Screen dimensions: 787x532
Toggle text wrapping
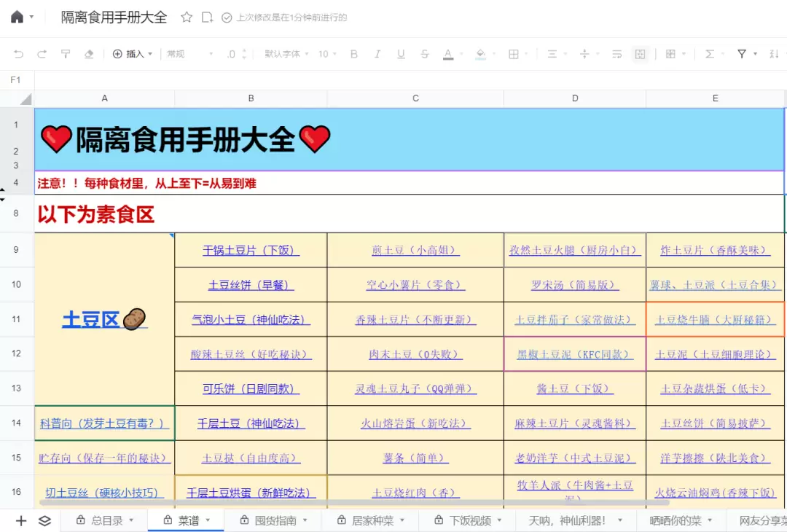point(617,54)
